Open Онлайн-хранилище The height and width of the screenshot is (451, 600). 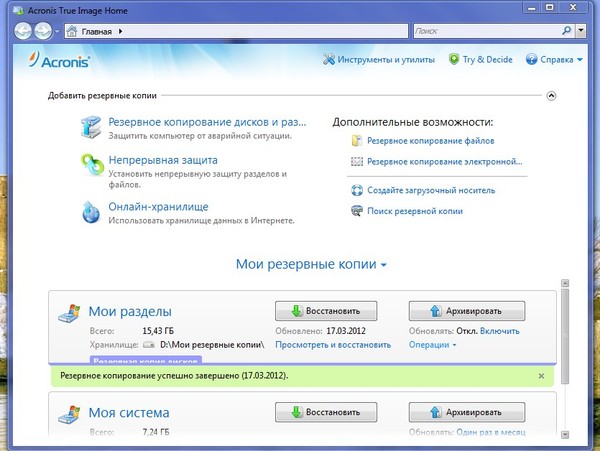coord(158,207)
